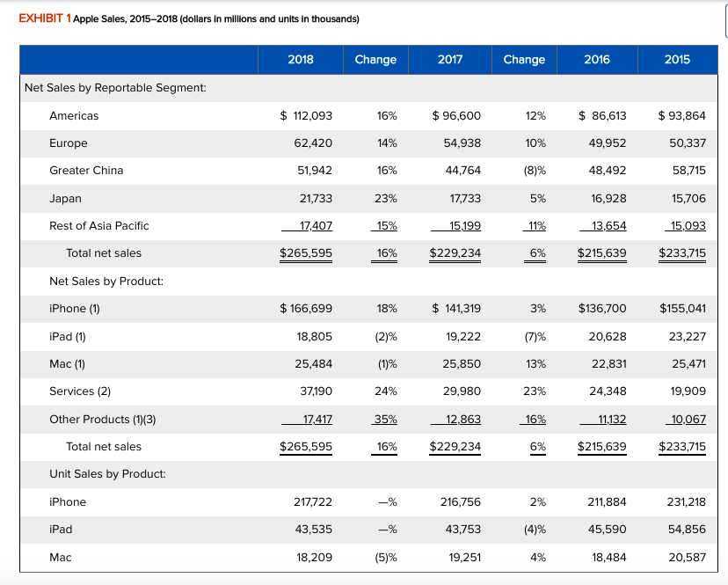
Task: Select the 2018 column header
Action: coord(300,60)
